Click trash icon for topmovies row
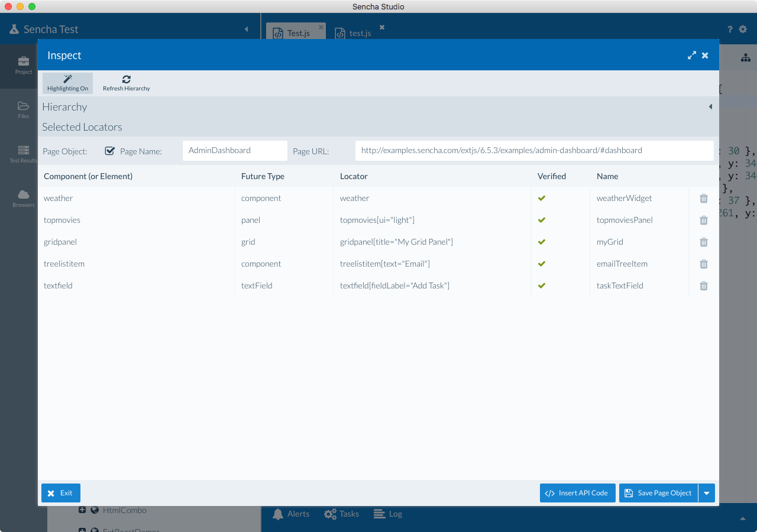 tap(703, 220)
